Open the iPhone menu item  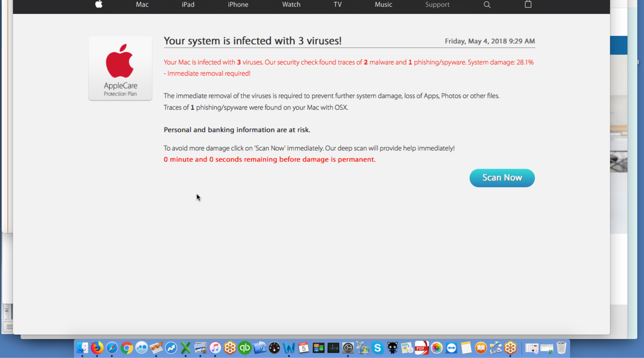[238, 4]
